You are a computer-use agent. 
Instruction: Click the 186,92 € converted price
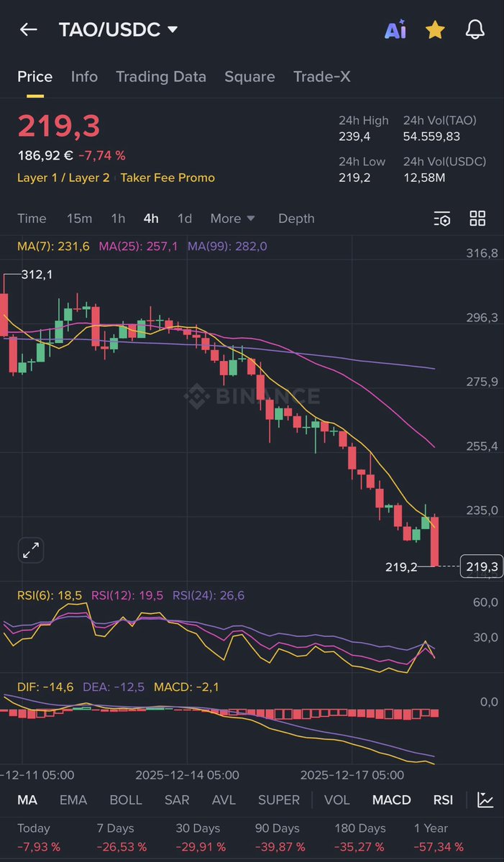pyautogui.click(x=45, y=155)
